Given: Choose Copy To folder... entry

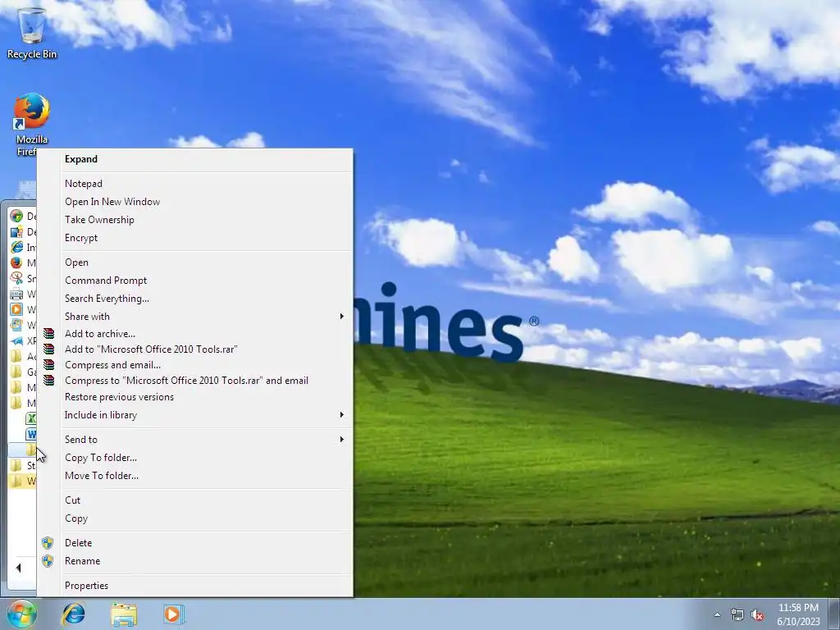Looking at the screenshot, I should pyautogui.click(x=195, y=458).
